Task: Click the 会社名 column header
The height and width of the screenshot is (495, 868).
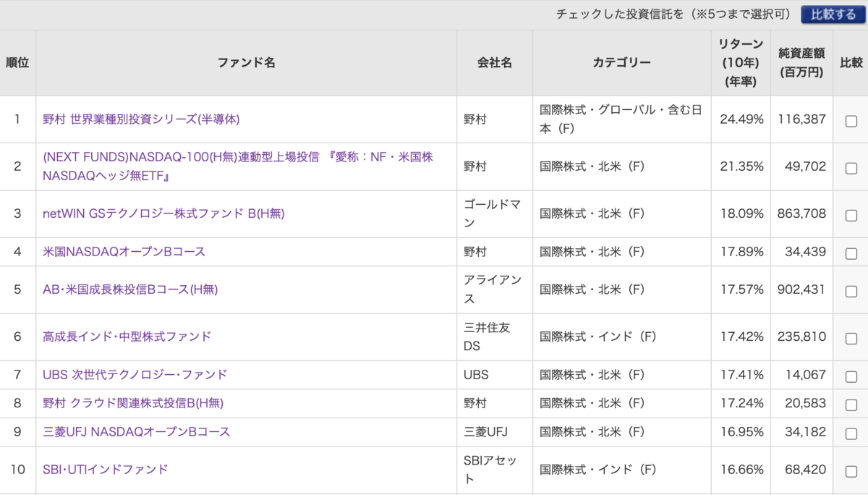Action: pyautogui.click(x=495, y=63)
